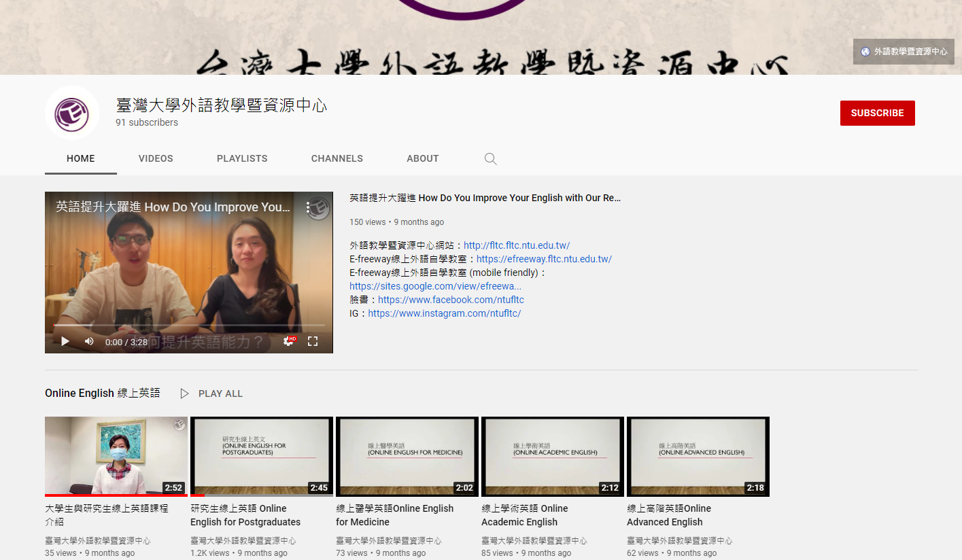Click the 線上學術英語 Online Academic English title
The image size is (962, 560).
(524, 515)
